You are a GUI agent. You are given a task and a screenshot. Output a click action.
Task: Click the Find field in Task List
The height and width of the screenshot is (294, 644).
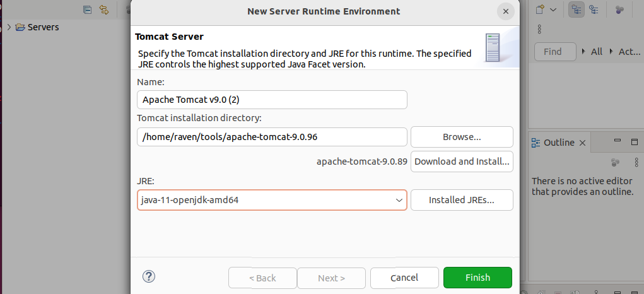(555, 52)
